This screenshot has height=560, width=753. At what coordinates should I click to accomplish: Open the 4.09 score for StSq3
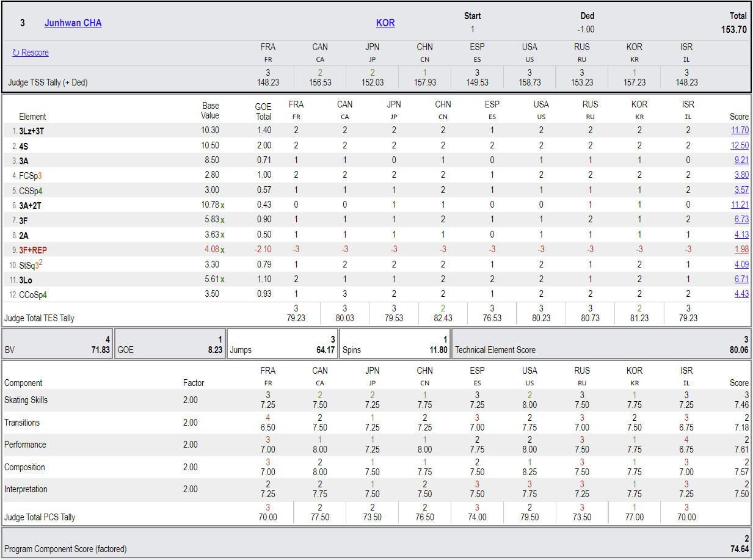click(x=741, y=264)
